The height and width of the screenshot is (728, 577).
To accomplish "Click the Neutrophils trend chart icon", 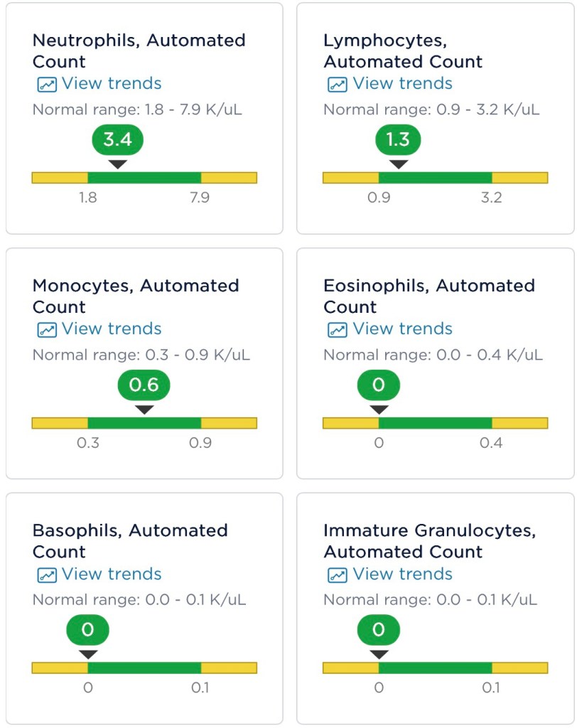I will [47, 85].
